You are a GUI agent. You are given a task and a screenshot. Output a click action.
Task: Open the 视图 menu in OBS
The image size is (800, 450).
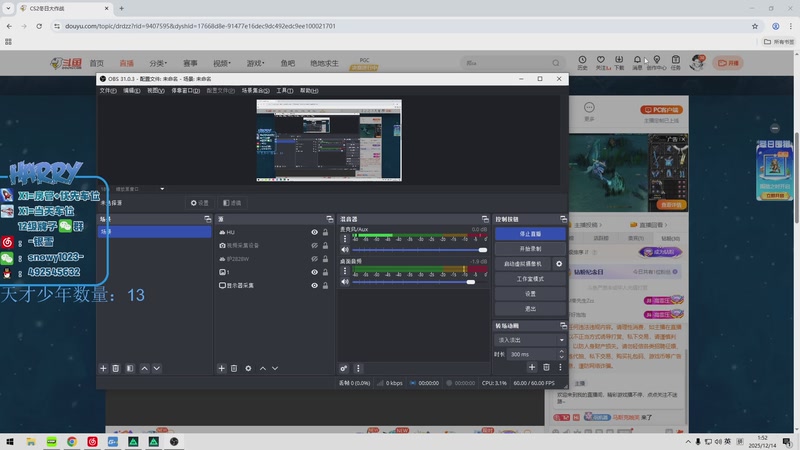(x=156, y=90)
